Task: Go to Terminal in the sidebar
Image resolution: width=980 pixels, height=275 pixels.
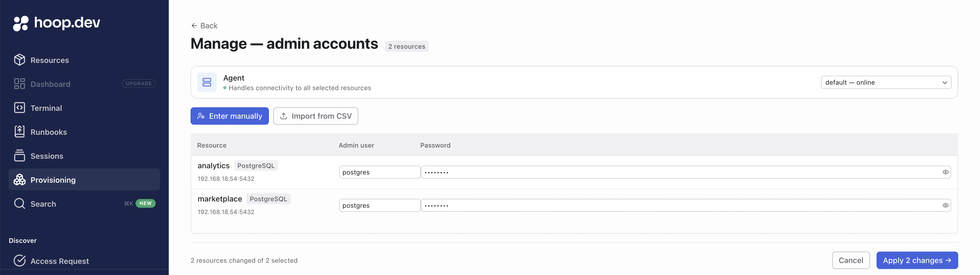Action: pyautogui.click(x=84, y=108)
